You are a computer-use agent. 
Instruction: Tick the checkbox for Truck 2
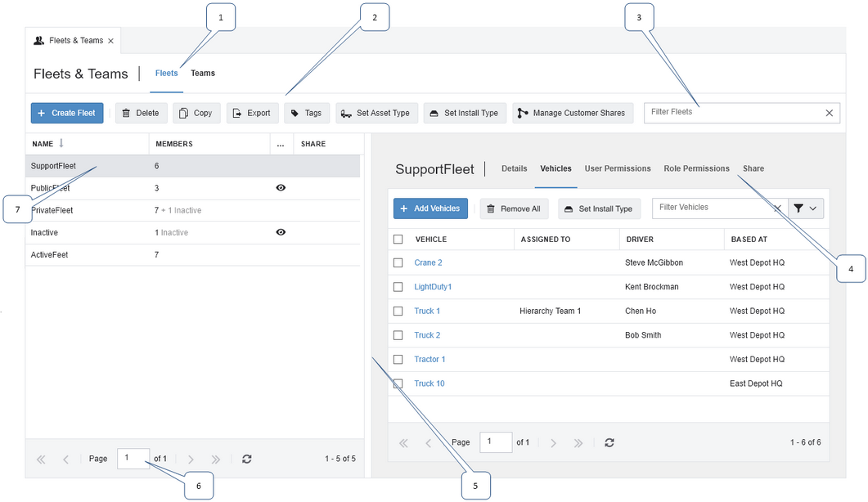point(398,335)
